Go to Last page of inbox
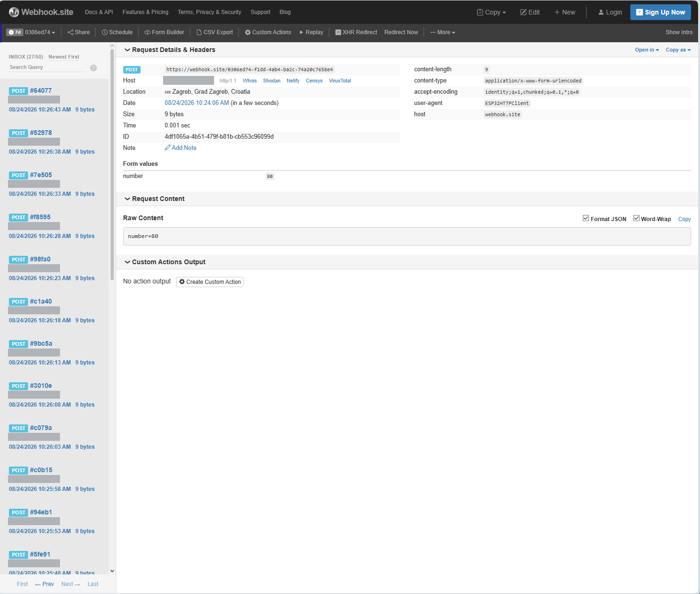The height and width of the screenshot is (594, 700). (93, 584)
